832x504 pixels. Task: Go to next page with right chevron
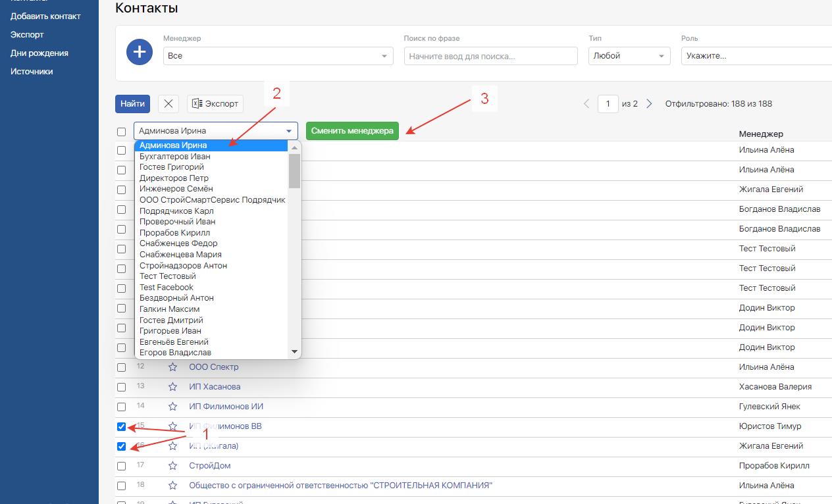pyautogui.click(x=649, y=104)
